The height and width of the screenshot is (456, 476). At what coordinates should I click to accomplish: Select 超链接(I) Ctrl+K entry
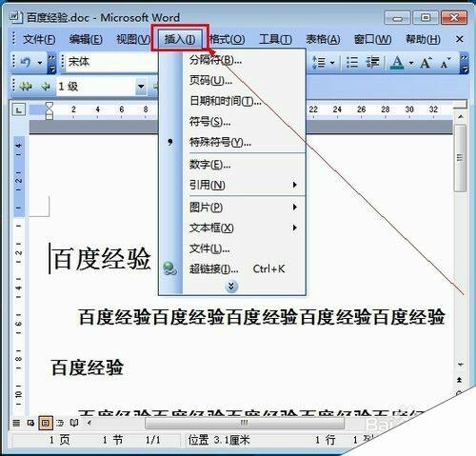pos(244,269)
